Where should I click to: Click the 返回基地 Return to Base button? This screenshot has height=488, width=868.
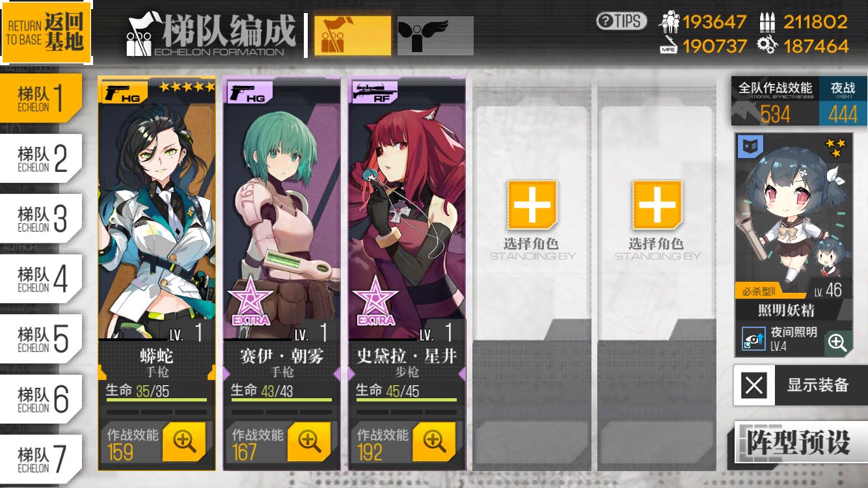[46, 32]
